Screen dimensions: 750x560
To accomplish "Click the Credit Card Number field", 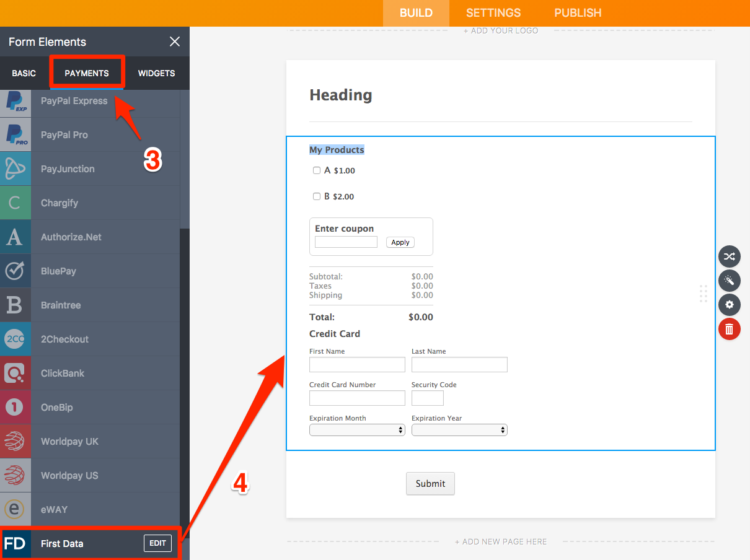I will (x=357, y=398).
